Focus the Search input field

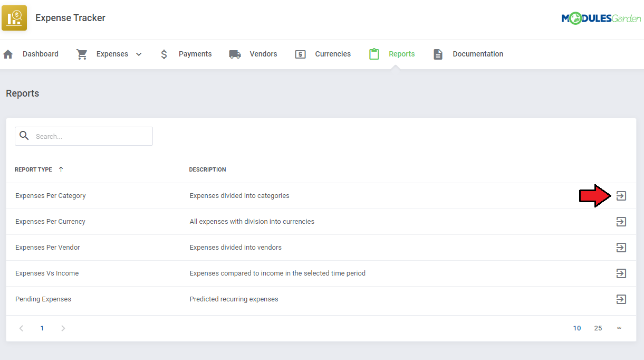(84, 136)
